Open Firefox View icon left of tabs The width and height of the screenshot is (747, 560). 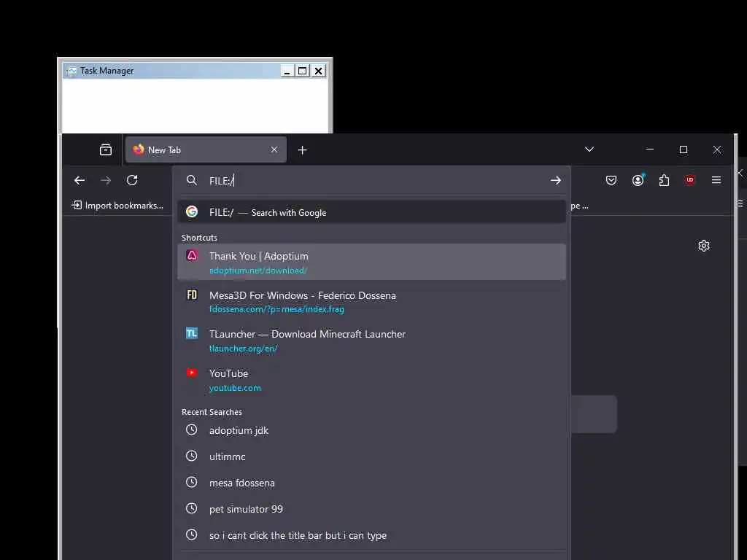pyautogui.click(x=106, y=150)
